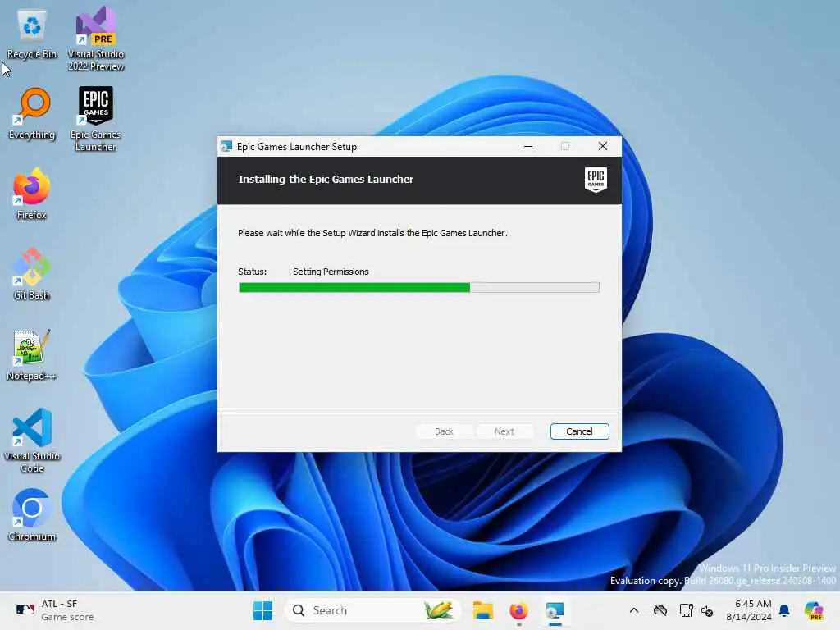Open Copilot Preview in the taskbar
This screenshot has width=840, height=630.
814,610
